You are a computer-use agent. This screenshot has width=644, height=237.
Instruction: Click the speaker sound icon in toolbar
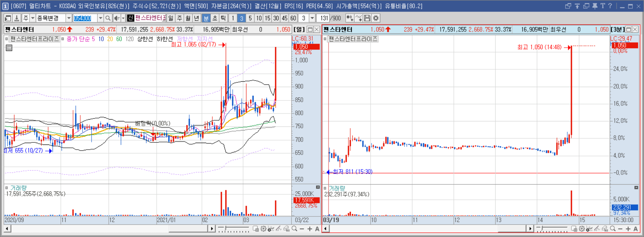point(116,18)
